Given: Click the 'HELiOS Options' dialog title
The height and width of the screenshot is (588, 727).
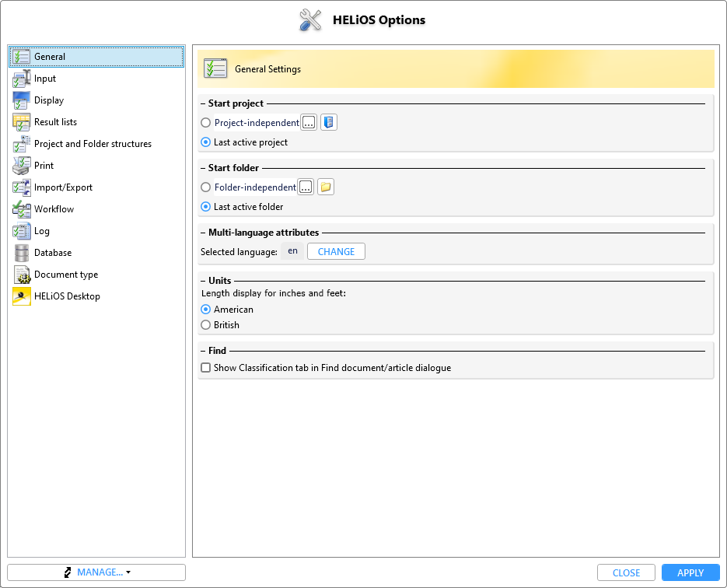Looking at the screenshot, I should point(379,20).
